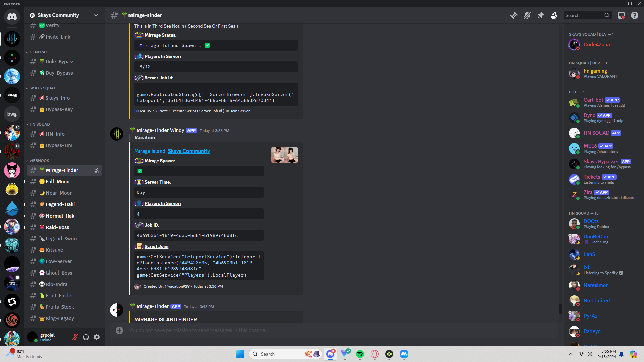Open the Kitsune channel
This screenshot has height=362, width=644.
tap(64, 250)
